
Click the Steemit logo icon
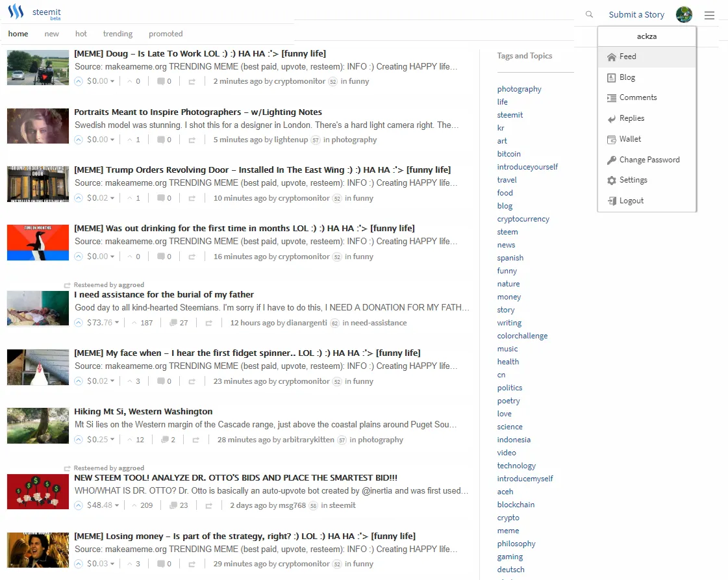16,12
